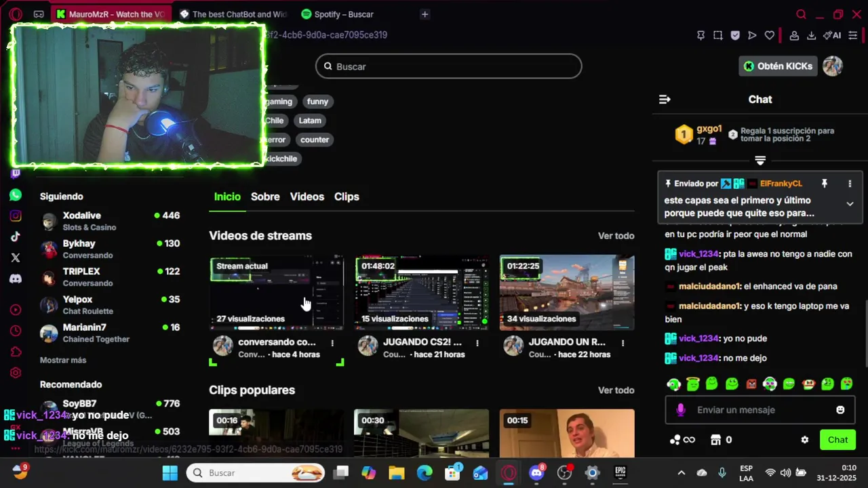Open the send flow arrow icon
Screen dimensions: 868x488
pyautogui.click(x=752, y=35)
